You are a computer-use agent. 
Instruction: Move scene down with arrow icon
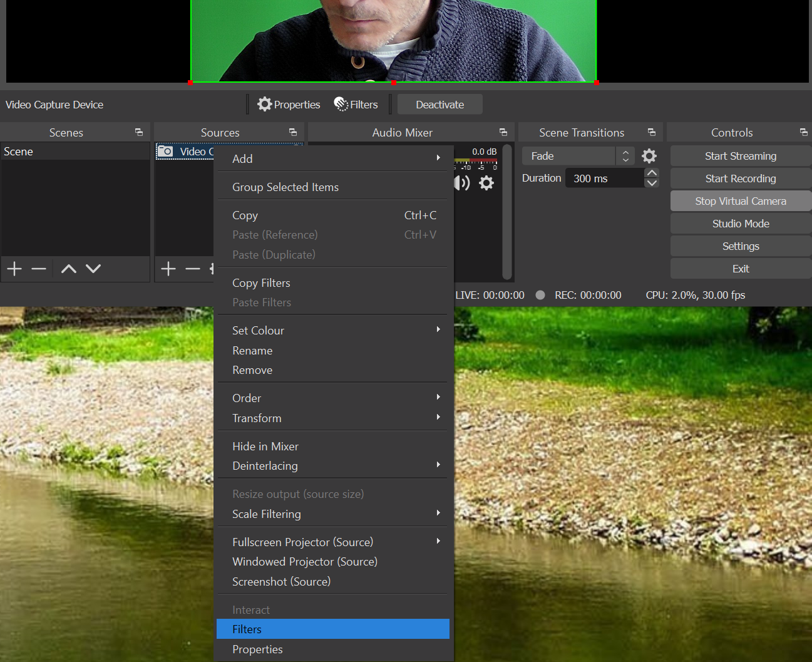tap(93, 269)
